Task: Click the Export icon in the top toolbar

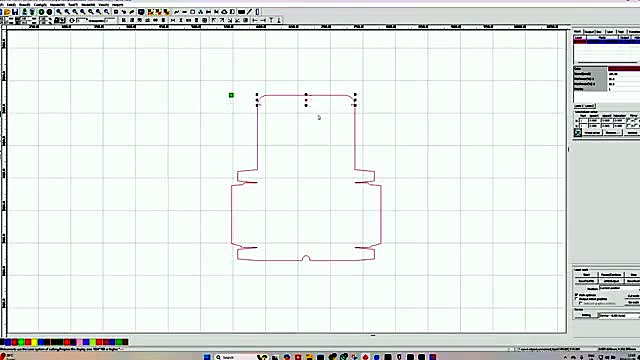Action: (x=33, y=12)
